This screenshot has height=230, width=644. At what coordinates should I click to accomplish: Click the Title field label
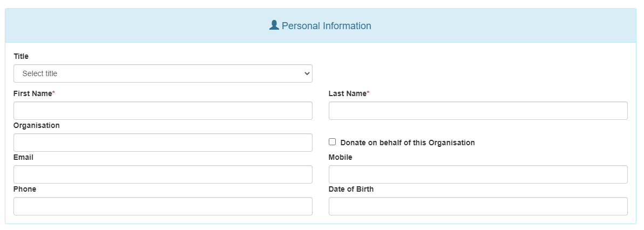click(x=21, y=56)
